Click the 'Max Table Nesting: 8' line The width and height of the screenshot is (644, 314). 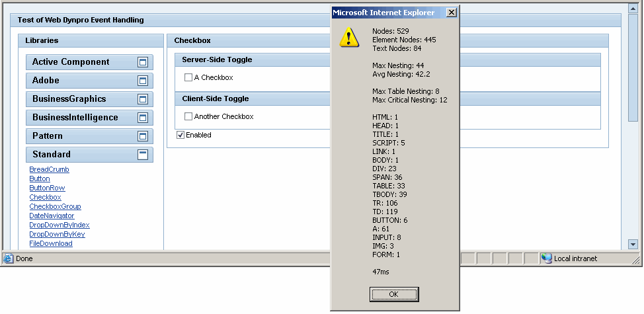[x=406, y=91]
